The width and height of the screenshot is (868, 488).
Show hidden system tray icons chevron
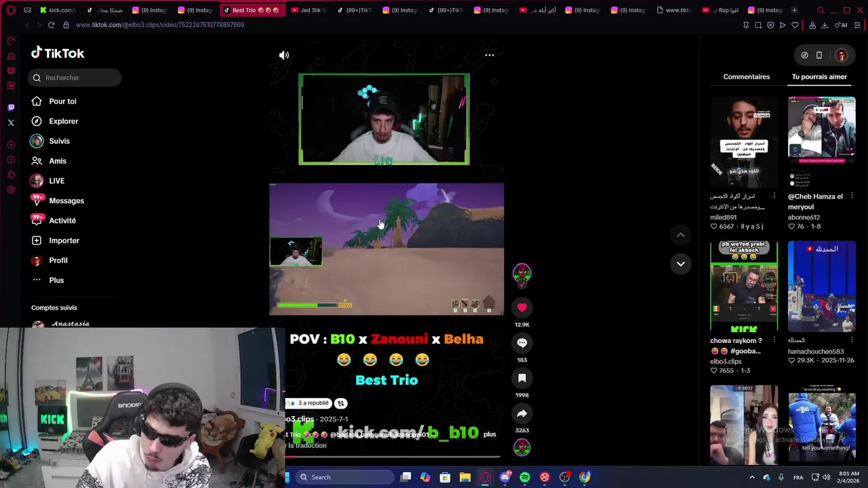[x=751, y=477]
